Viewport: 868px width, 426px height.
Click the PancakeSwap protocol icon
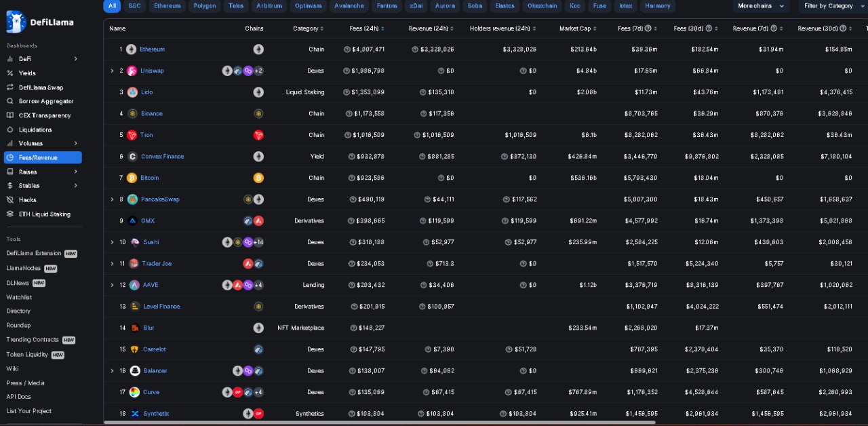coord(133,199)
